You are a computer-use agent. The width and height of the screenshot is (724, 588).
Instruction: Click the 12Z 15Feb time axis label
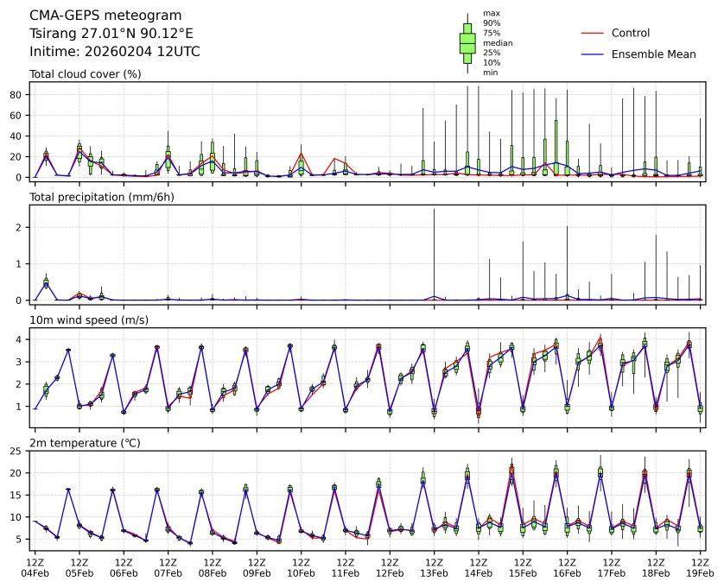click(523, 567)
